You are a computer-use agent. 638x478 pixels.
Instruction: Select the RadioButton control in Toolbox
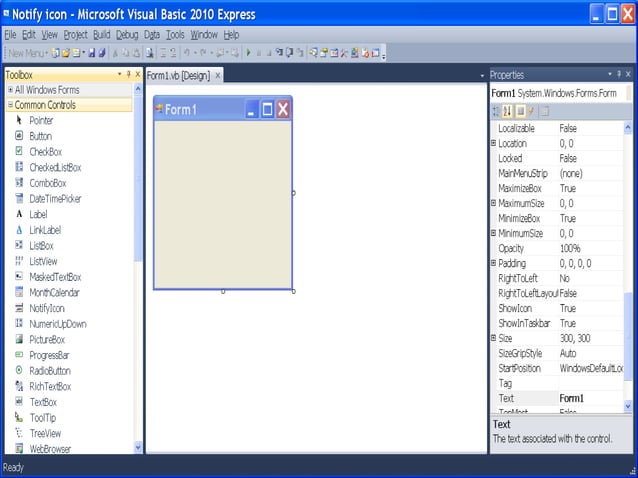click(x=49, y=371)
